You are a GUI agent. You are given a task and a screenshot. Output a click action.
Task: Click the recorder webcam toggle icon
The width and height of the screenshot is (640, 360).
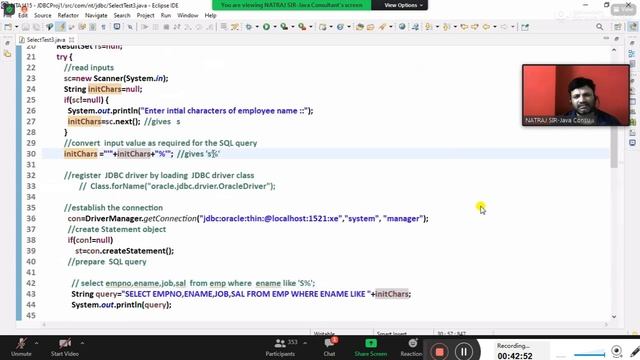tap(616, 351)
